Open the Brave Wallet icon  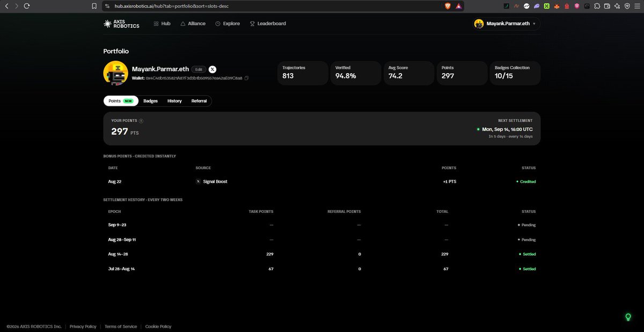point(607,6)
